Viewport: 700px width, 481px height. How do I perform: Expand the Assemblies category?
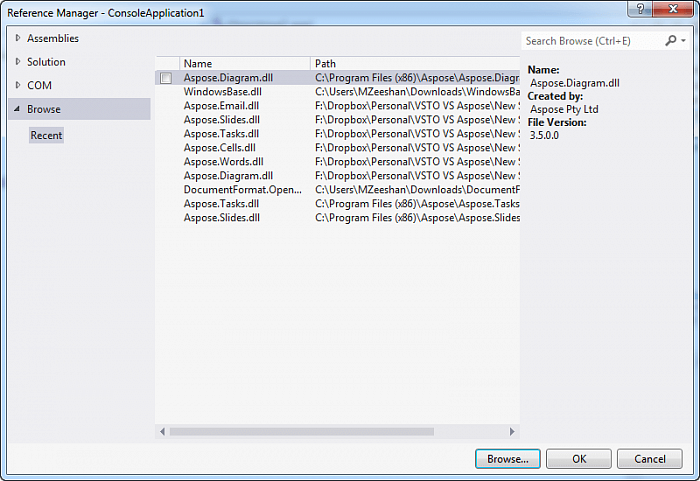(x=17, y=38)
